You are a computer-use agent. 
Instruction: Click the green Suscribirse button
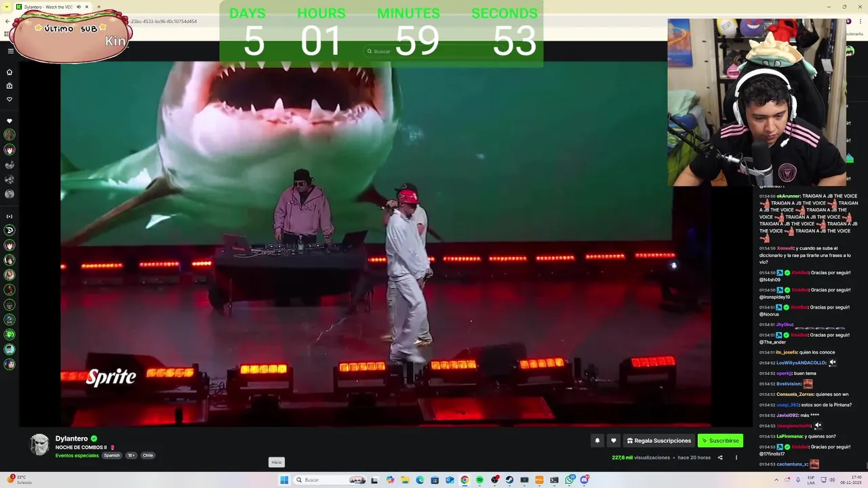click(720, 441)
